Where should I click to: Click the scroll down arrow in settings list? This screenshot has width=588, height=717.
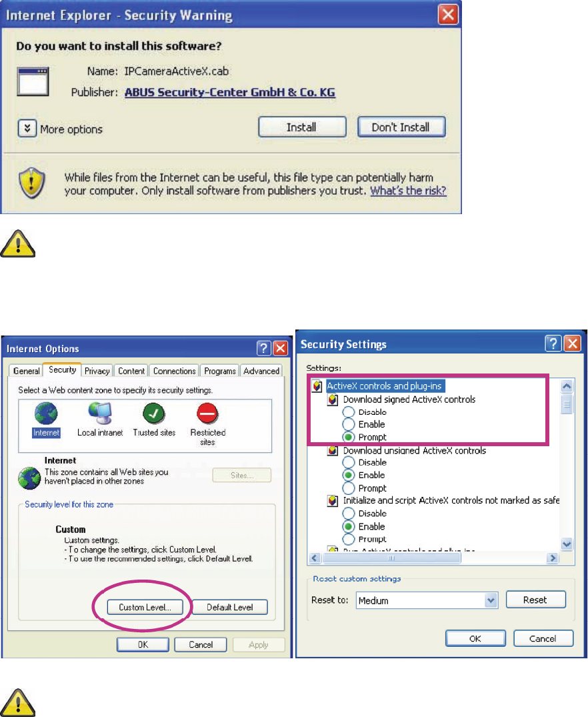567,544
